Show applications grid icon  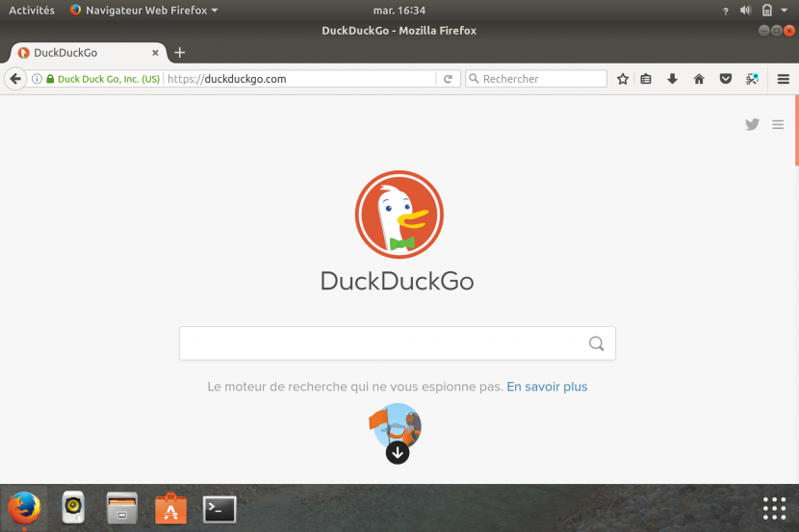(x=774, y=508)
